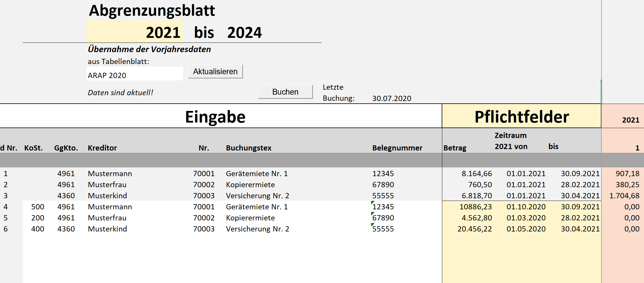The image size is (644, 283).
Task: Select the KoSt. cell with value 500
Action: (38, 207)
